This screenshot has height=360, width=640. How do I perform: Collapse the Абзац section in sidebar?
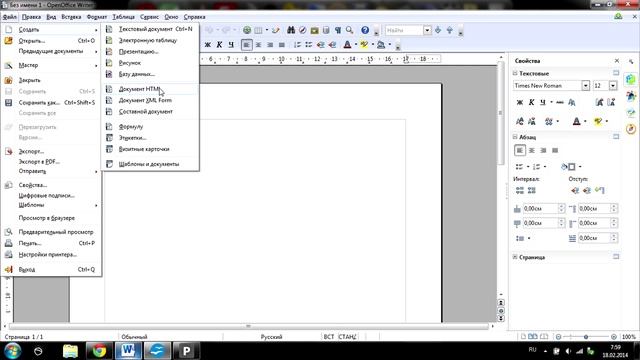[515, 137]
